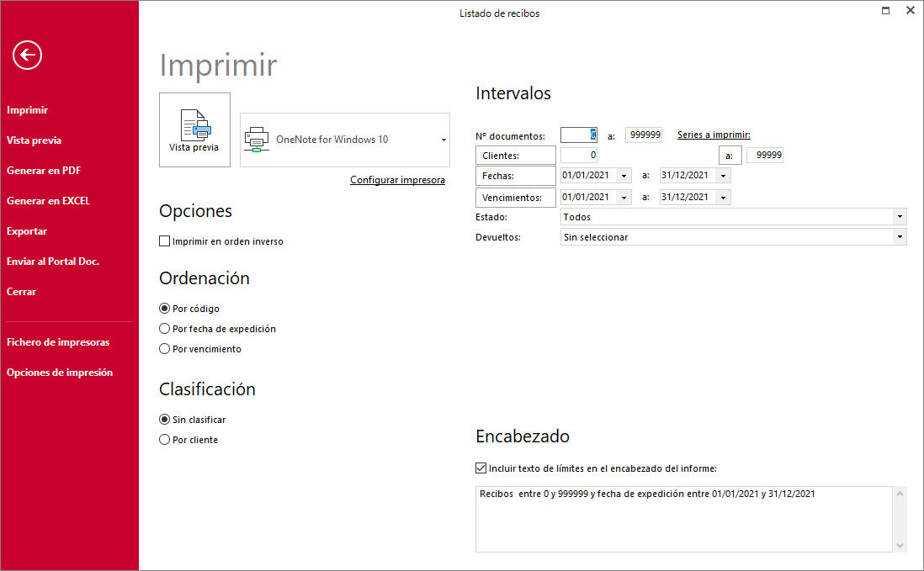The width and height of the screenshot is (924, 571).
Task: Expand the Devueltos dropdown
Action: pos(900,236)
